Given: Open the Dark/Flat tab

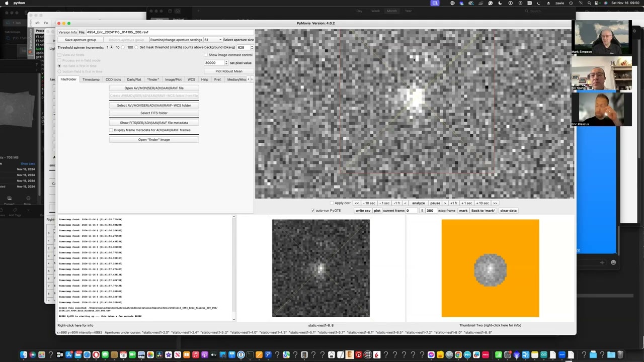Looking at the screenshot, I should click(134, 79).
